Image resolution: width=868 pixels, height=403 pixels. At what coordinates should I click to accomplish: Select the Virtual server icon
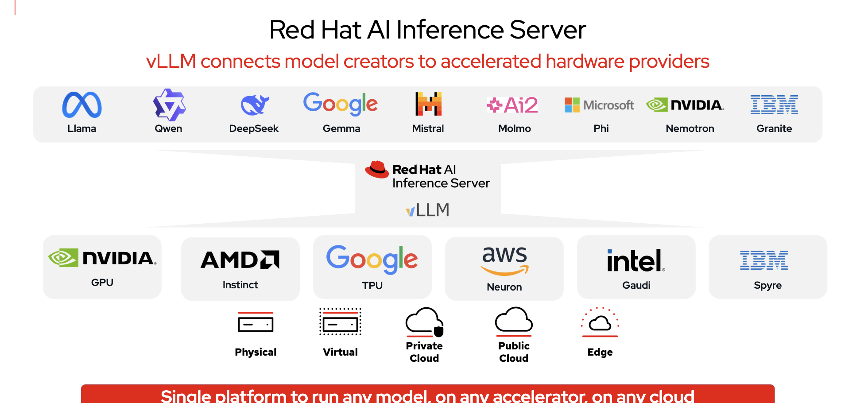340,322
